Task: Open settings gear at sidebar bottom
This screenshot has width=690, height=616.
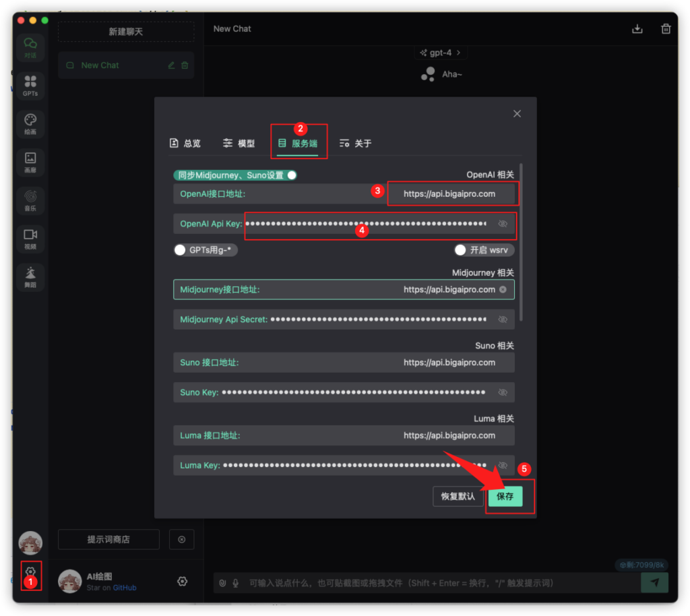Action: pyautogui.click(x=30, y=572)
